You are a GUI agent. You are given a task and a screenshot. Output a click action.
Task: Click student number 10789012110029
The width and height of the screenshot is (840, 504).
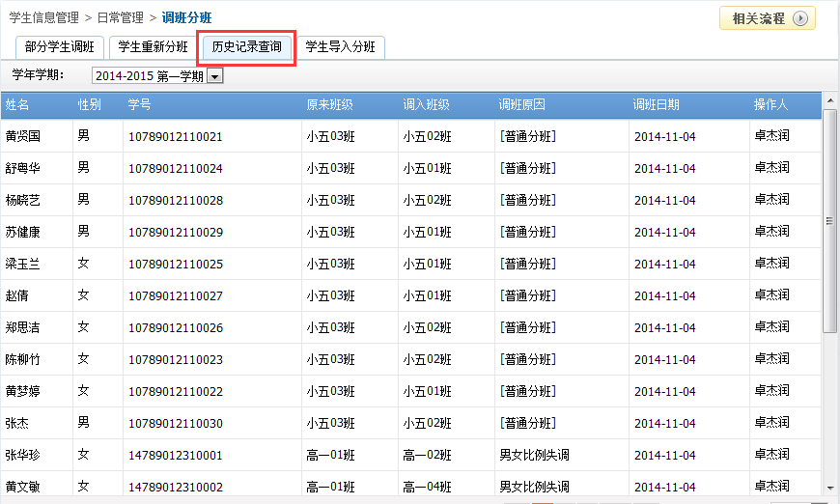coord(176,233)
